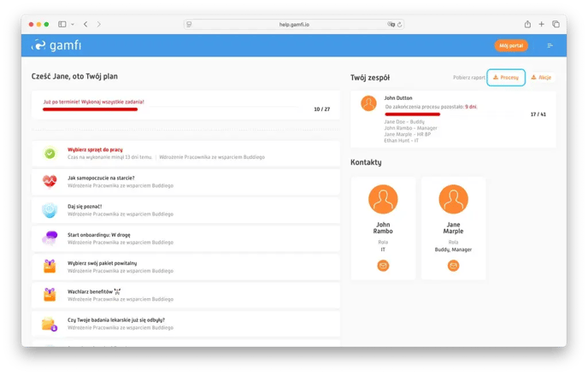Click the mail icon under John Rambo
Screen dimensions: 588x375
coord(383,266)
